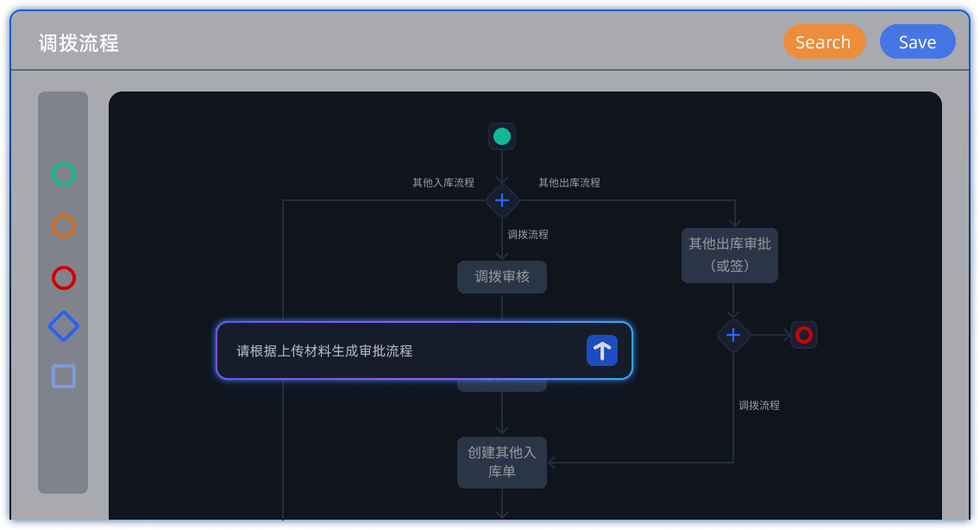Viewport: 980px width, 530px height.
Task: Click the plus gateway below the start node
Action: pyautogui.click(x=501, y=199)
